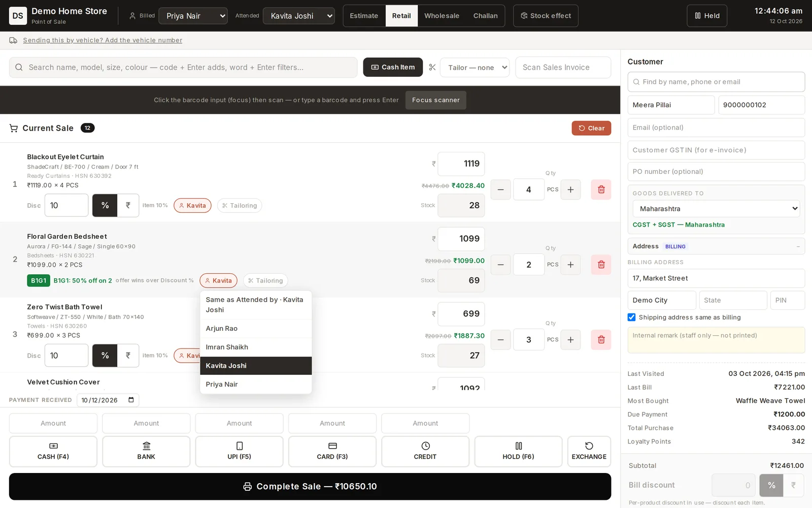
Task: Increase Zero Twist Bath Towel quantity
Action: click(x=570, y=340)
